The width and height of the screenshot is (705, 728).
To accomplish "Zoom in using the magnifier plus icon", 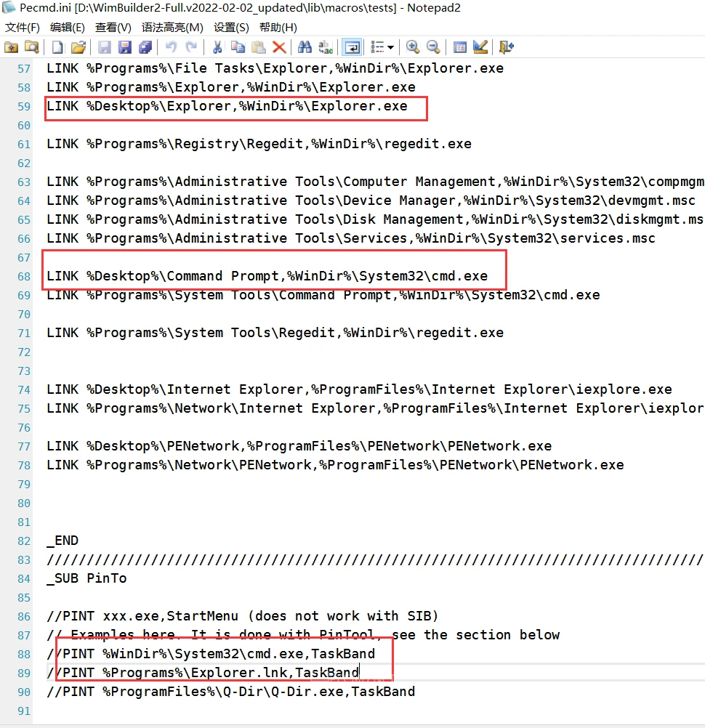I will coord(412,47).
